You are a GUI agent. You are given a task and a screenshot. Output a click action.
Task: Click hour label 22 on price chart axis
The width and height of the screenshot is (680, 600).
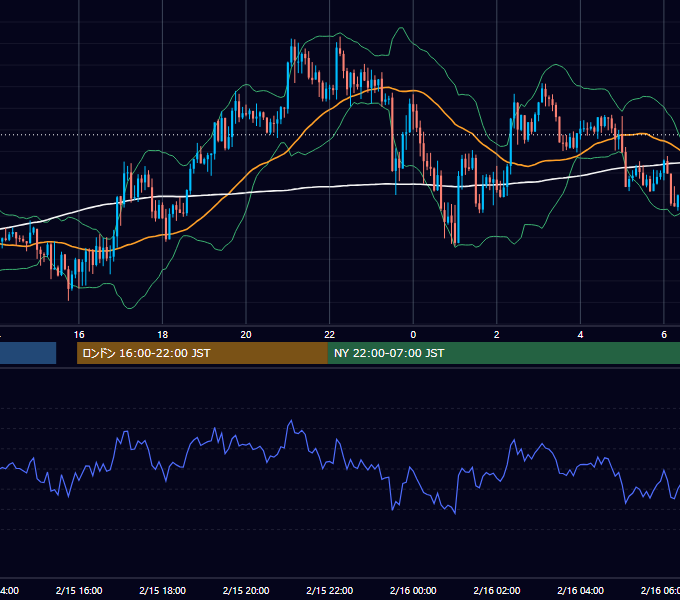pos(330,335)
